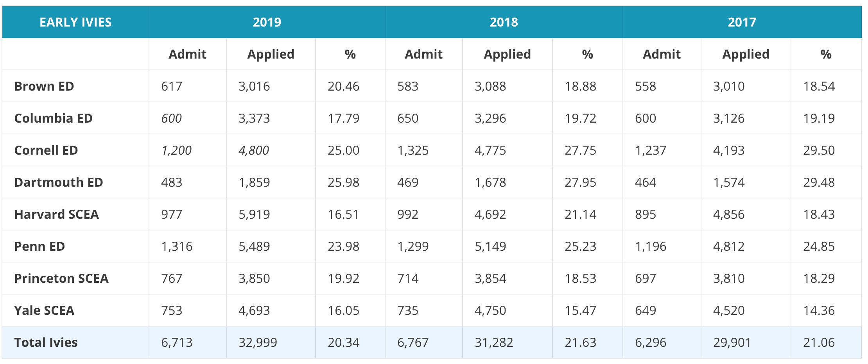Select Cornell 2018 applied value 4,775
The image size is (868, 364).
(x=490, y=150)
